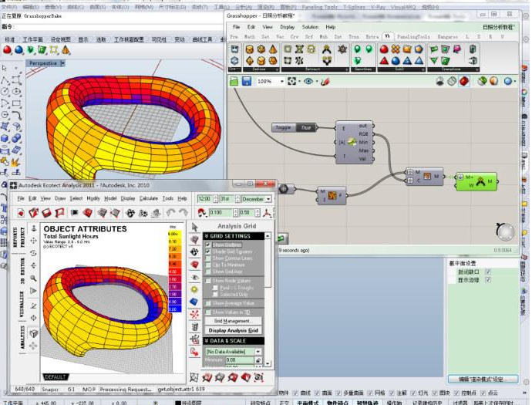This screenshot has width=532, height=405.
Task: Switch to the PanelingTools tab in Grasshopper
Action: (413, 37)
